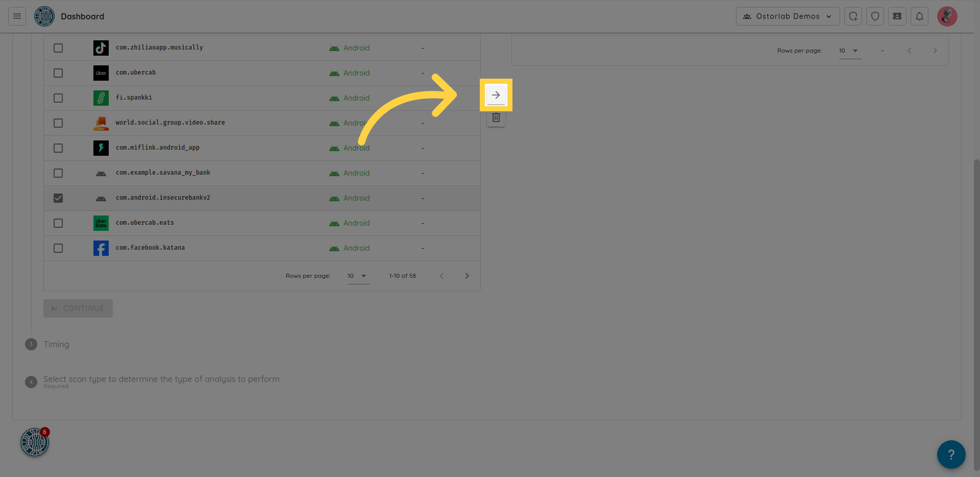Click the Facebook app icon
Image resolution: width=980 pixels, height=477 pixels.
point(101,248)
